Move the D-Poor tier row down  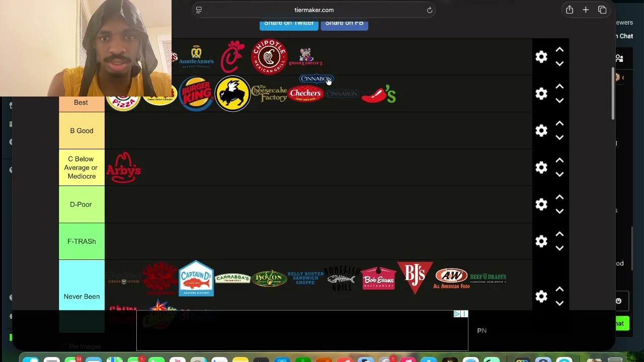559,211
